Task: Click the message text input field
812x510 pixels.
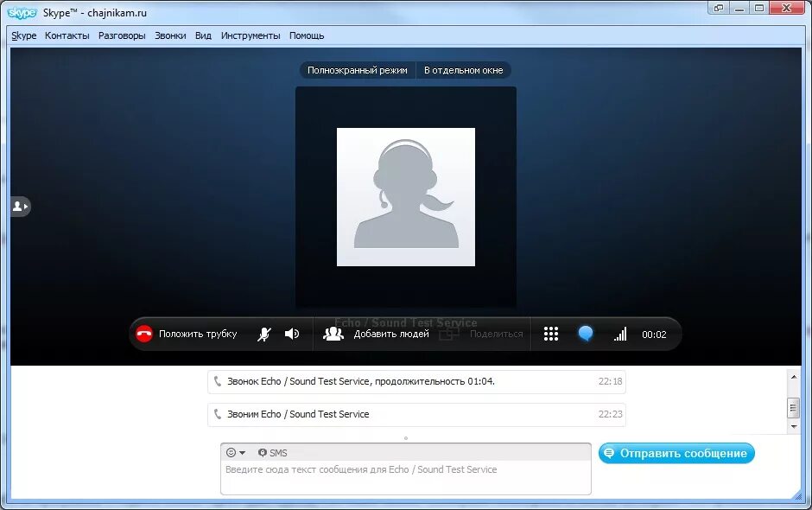Action: pos(405,477)
